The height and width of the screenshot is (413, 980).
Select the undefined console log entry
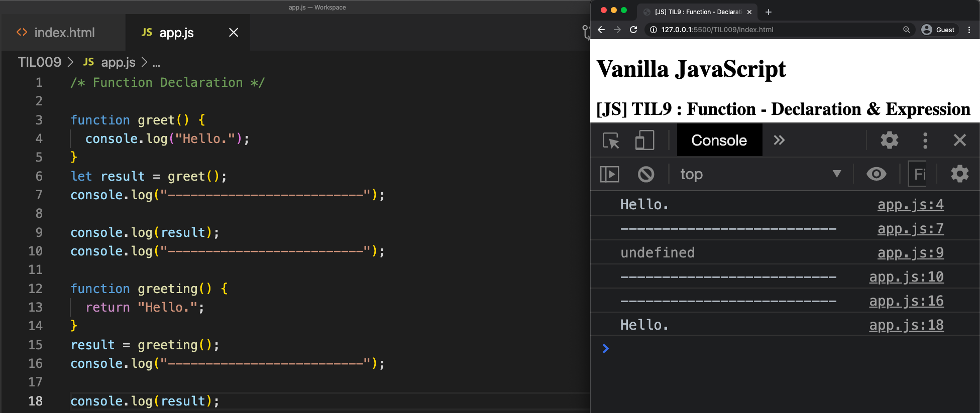pos(658,253)
